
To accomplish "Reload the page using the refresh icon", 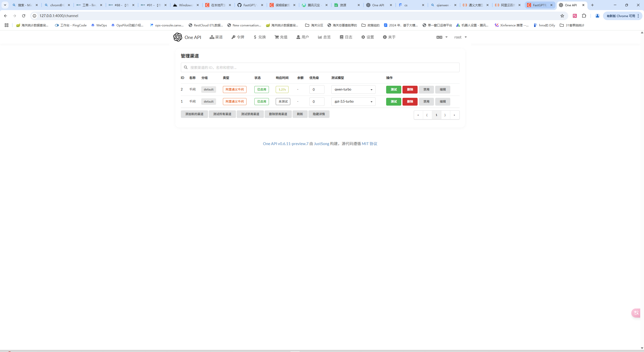I will pyautogui.click(x=24, y=16).
